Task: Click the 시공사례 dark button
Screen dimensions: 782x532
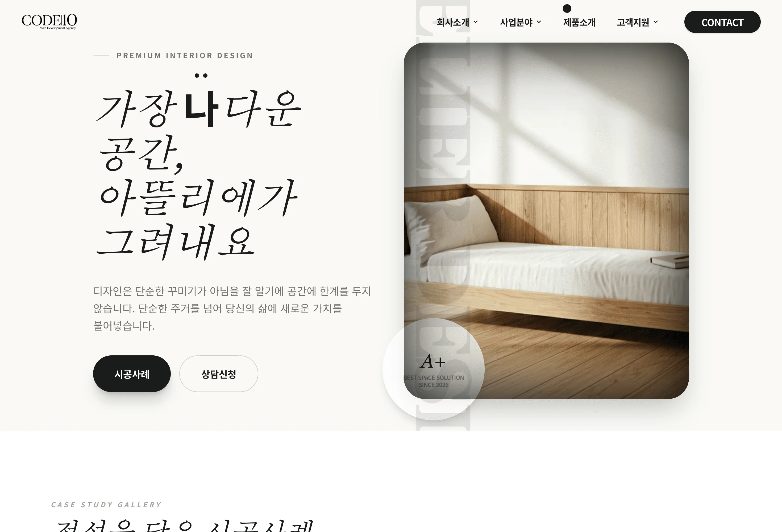Action: coord(132,373)
